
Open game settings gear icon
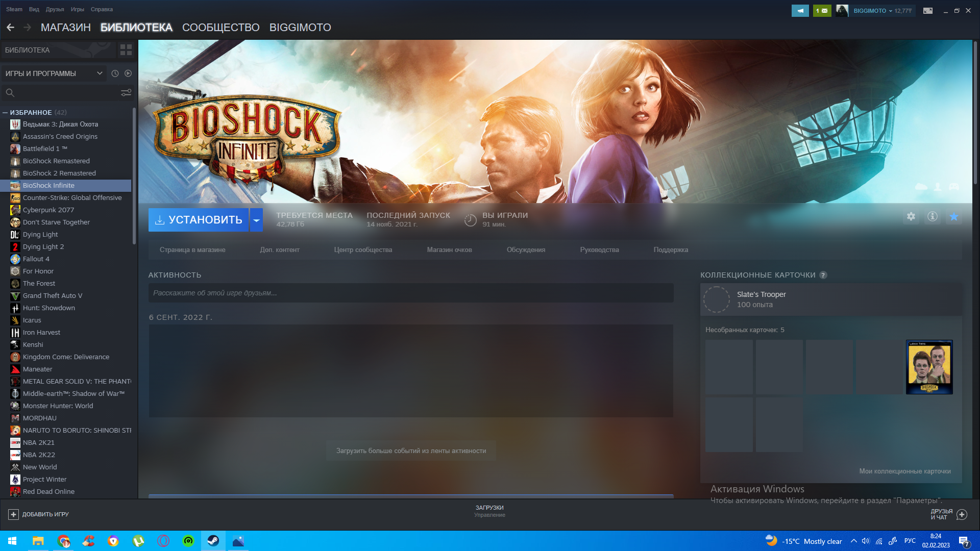[911, 217]
